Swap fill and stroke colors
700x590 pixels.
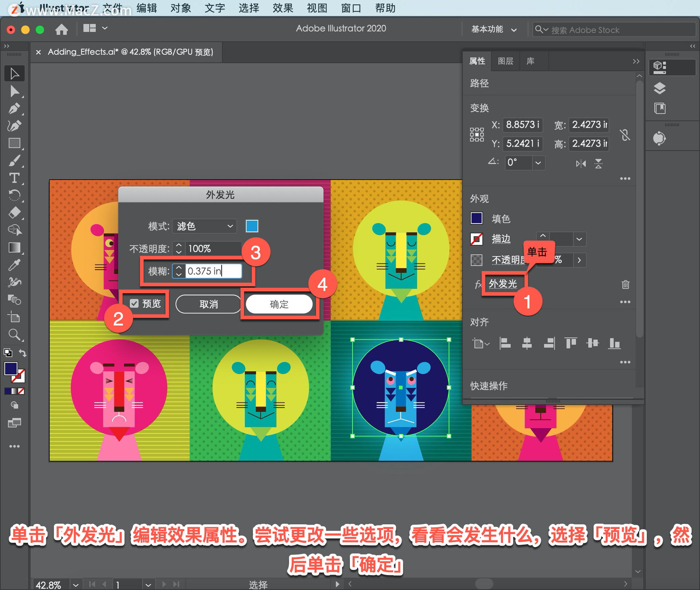pos(23,353)
